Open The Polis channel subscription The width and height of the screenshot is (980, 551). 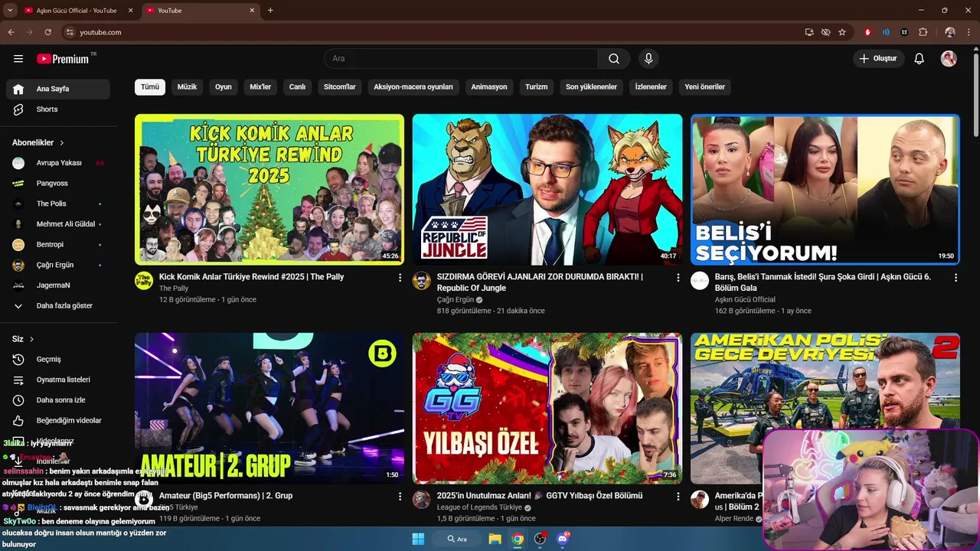(58, 204)
